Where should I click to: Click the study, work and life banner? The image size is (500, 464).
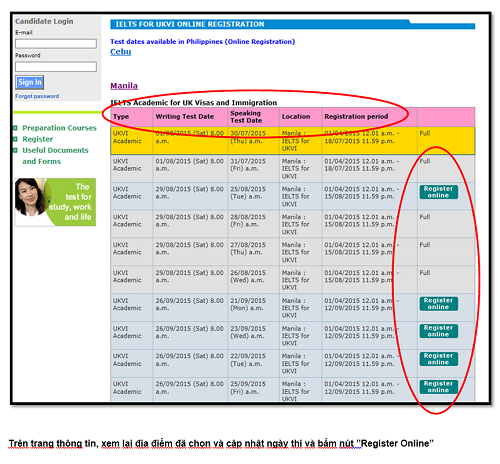coord(55,202)
